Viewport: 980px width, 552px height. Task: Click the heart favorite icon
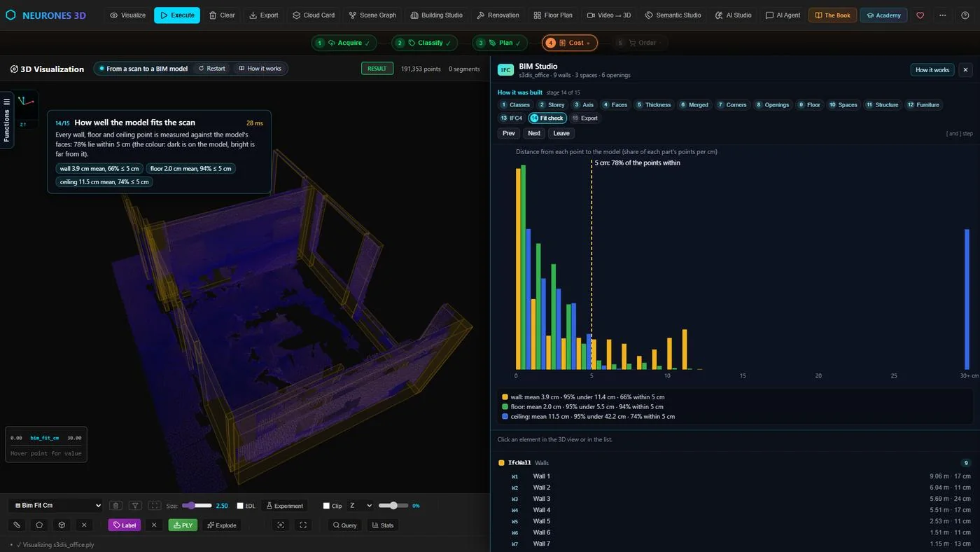(x=920, y=15)
